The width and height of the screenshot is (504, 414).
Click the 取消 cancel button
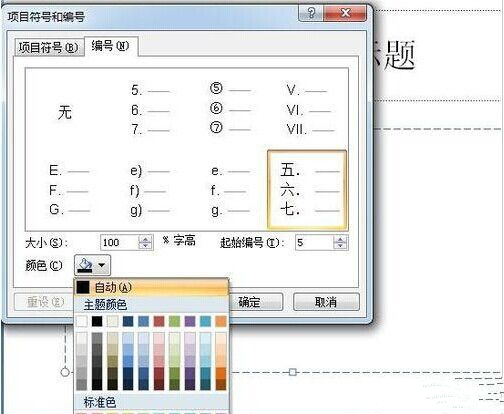point(326,302)
